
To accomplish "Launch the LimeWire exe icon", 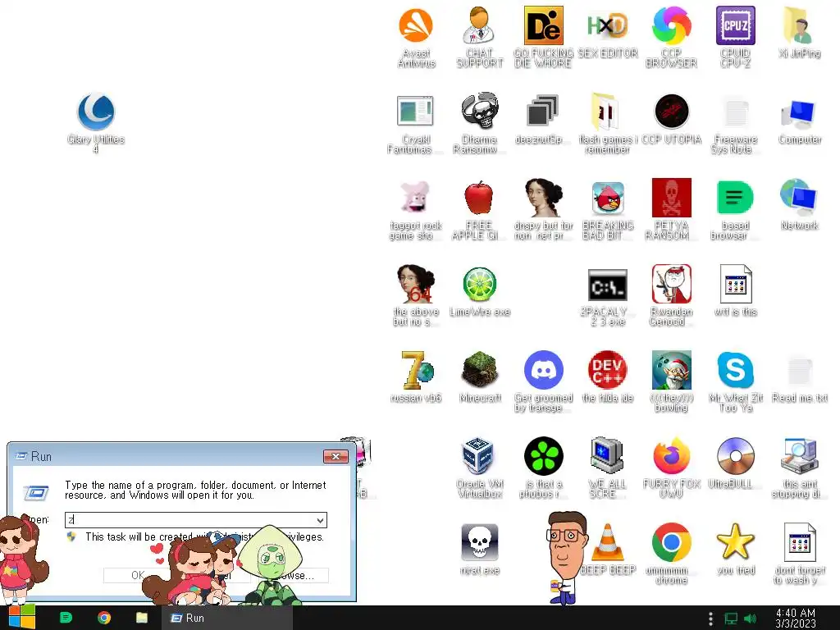I will [479, 285].
